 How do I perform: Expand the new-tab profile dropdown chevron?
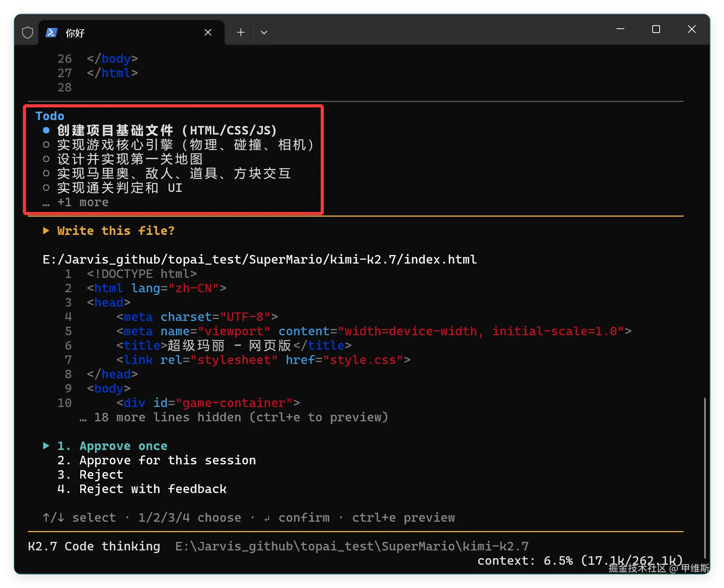tap(264, 33)
